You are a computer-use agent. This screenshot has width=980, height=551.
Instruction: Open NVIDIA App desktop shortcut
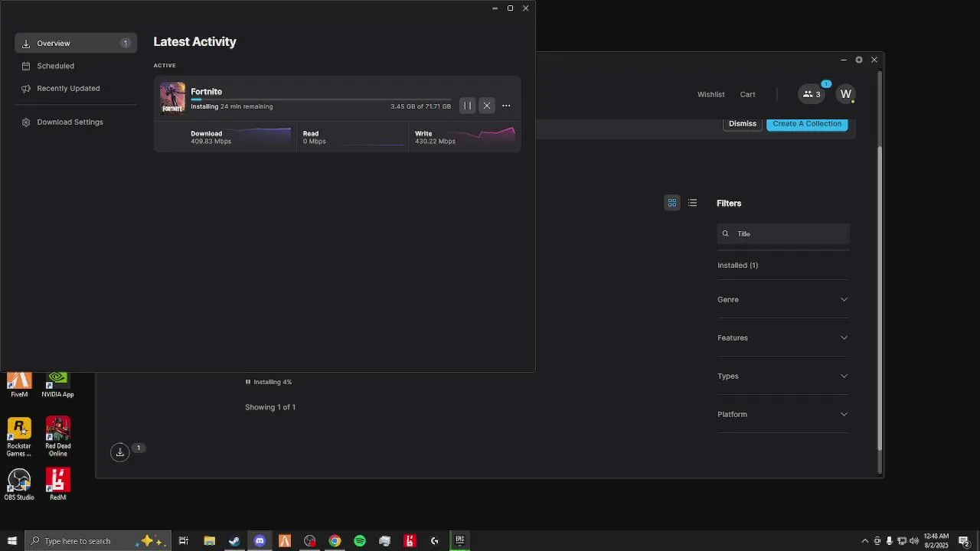click(x=57, y=385)
